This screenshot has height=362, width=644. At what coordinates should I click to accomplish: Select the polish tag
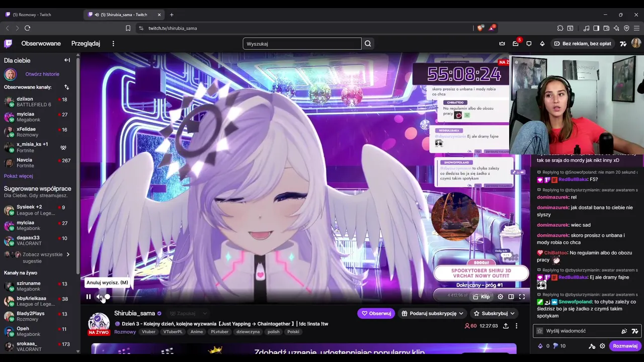pyautogui.click(x=274, y=332)
